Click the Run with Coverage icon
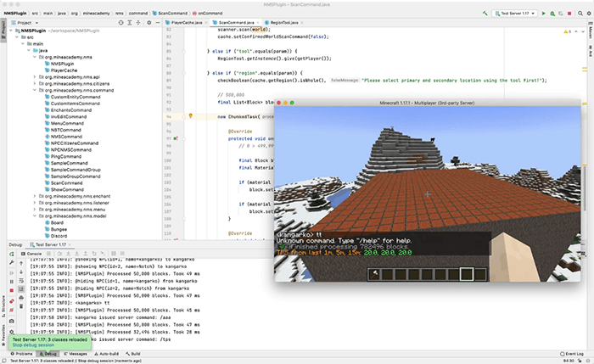The width and height of the screenshot is (594, 364). tap(561, 14)
